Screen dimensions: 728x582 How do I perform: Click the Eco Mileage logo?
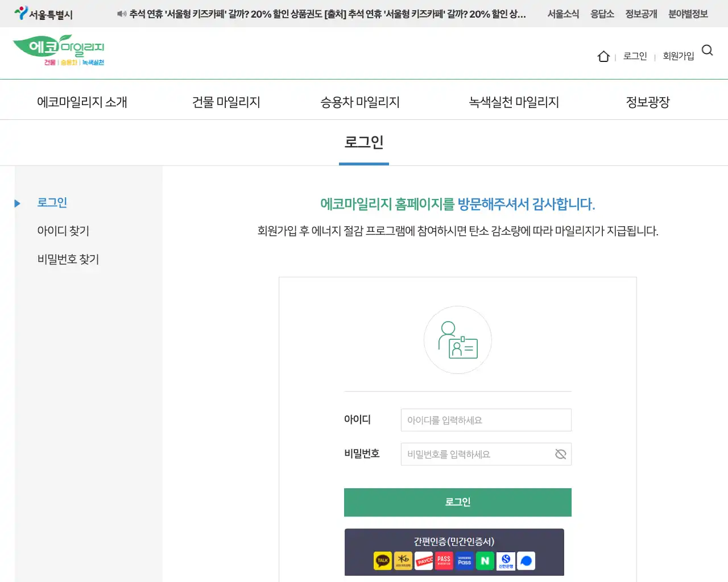point(59,51)
